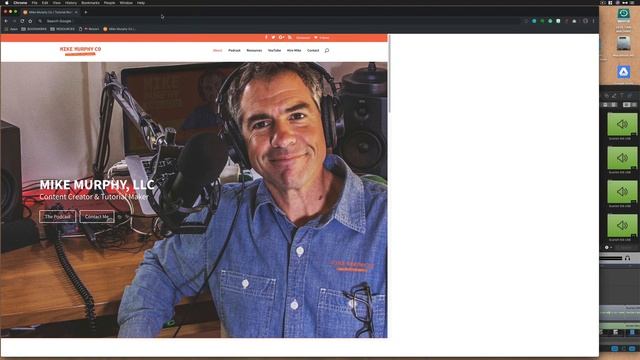Open the RSS feed icon
The height and width of the screenshot is (360, 640).
click(x=290, y=37)
